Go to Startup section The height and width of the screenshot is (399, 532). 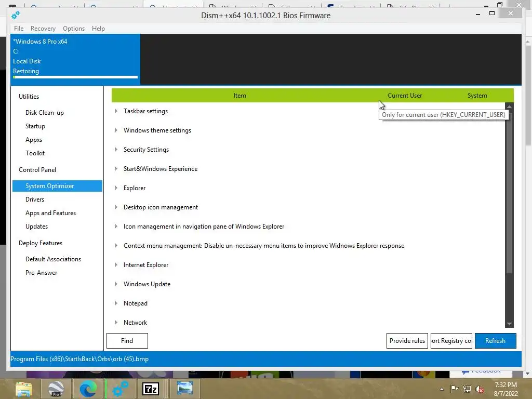(35, 126)
